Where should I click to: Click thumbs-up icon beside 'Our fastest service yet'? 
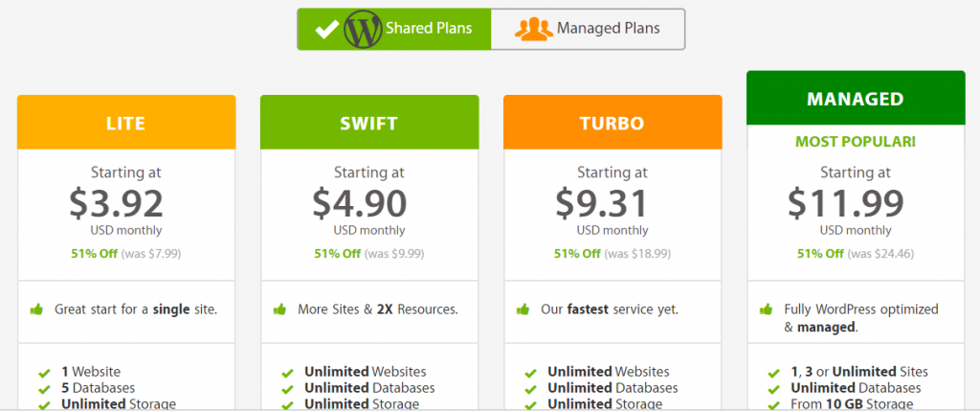523,309
